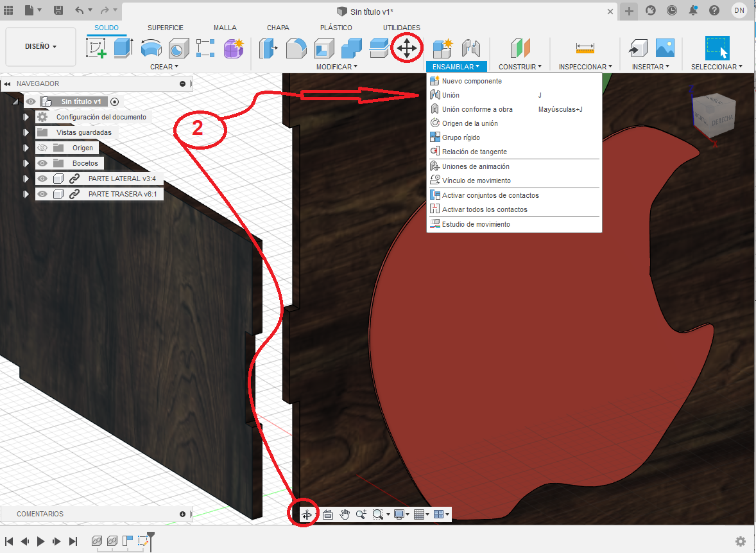Click the window Select tool icon

point(717,48)
